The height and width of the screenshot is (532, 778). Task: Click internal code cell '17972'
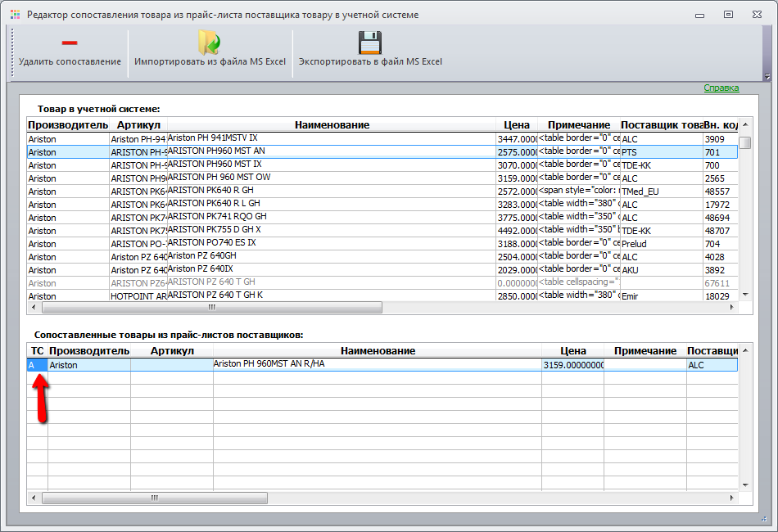click(x=721, y=205)
